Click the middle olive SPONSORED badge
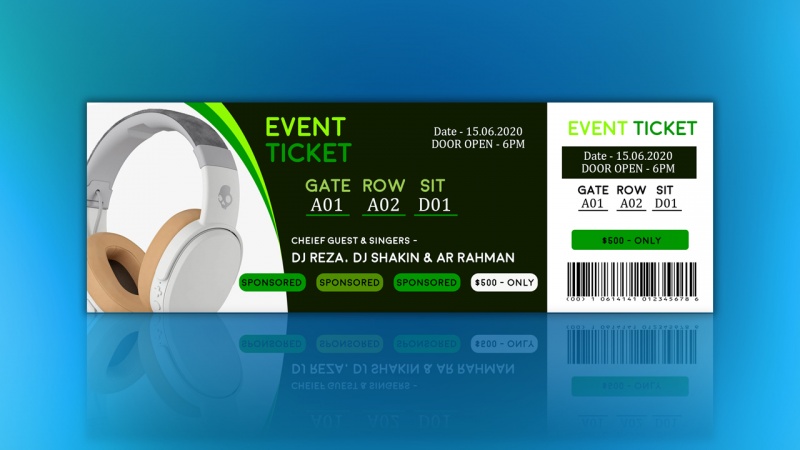The width and height of the screenshot is (800, 450). (x=349, y=283)
